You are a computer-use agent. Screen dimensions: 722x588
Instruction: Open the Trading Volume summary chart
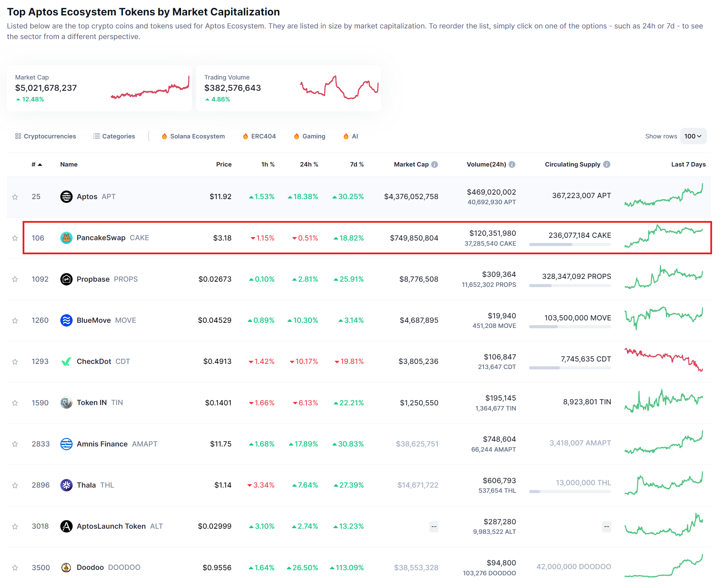click(339, 87)
